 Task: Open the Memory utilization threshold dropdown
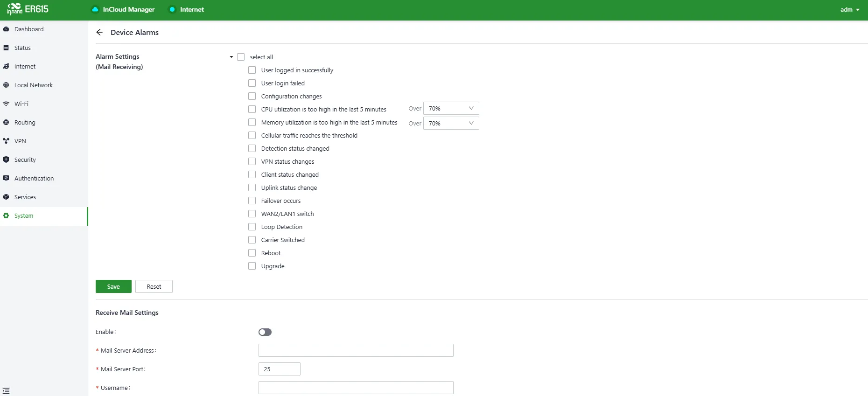(x=451, y=123)
